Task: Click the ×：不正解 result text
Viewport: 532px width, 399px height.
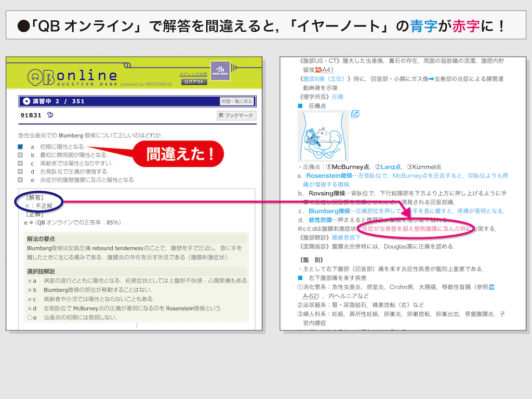Action: (38, 206)
